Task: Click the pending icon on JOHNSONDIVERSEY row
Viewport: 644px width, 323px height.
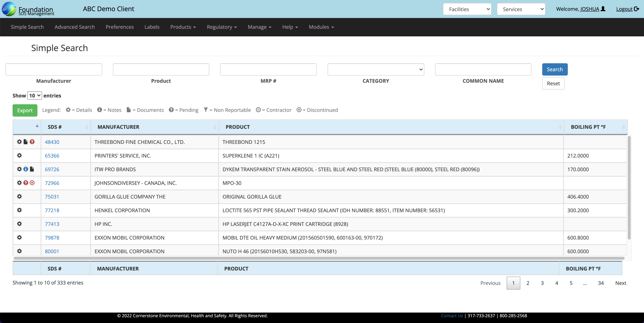Action: pyautogui.click(x=26, y=183)
